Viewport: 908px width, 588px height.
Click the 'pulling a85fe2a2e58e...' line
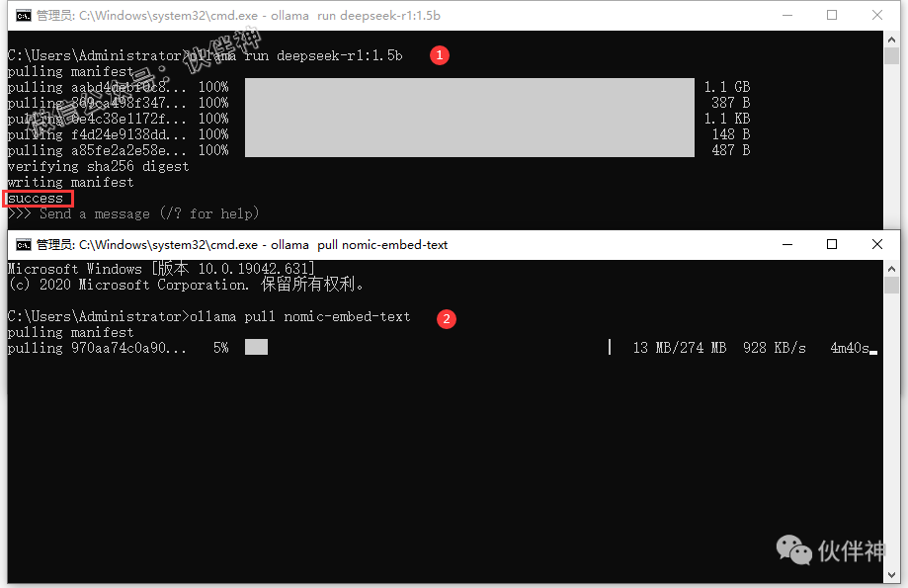point(97,150)
